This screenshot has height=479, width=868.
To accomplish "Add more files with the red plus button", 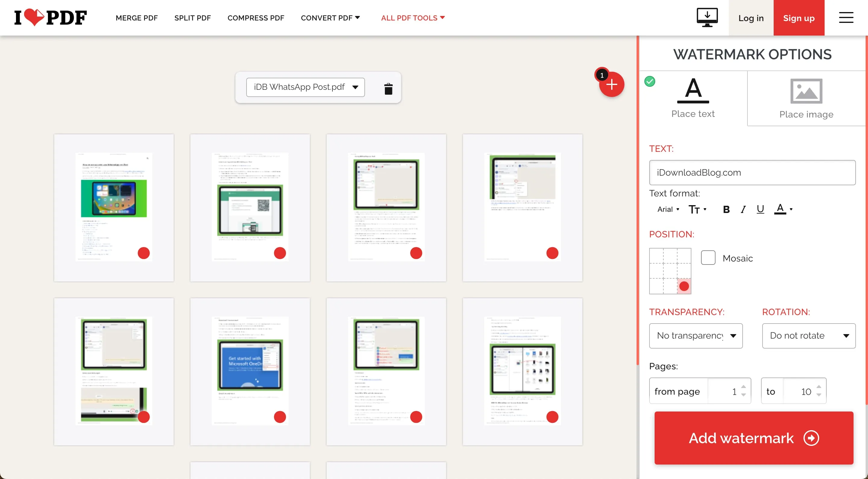I will pyautogui.click(x=611, y=84).
